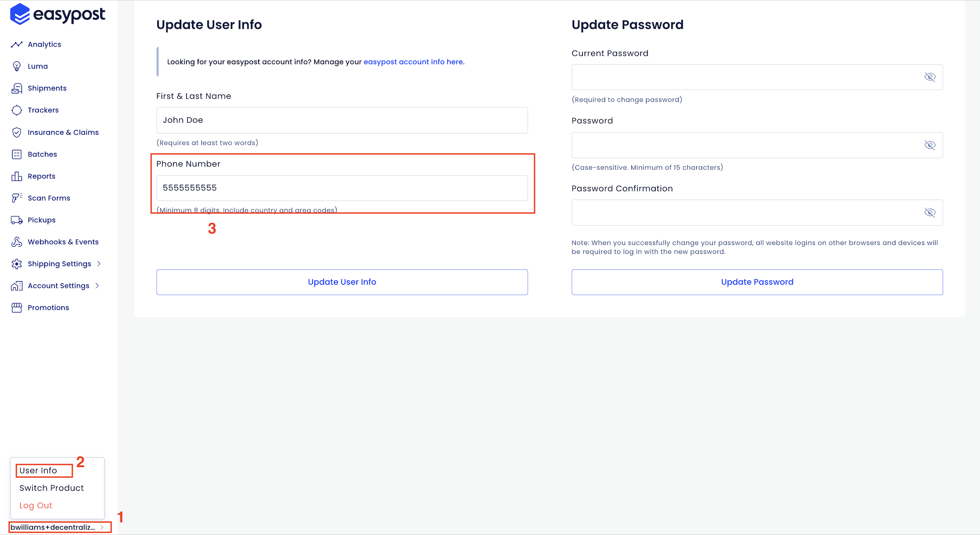Show the Current Password field contents
Image resolution: width=980 pixels, height=535 pixels.
click(930, 77)
